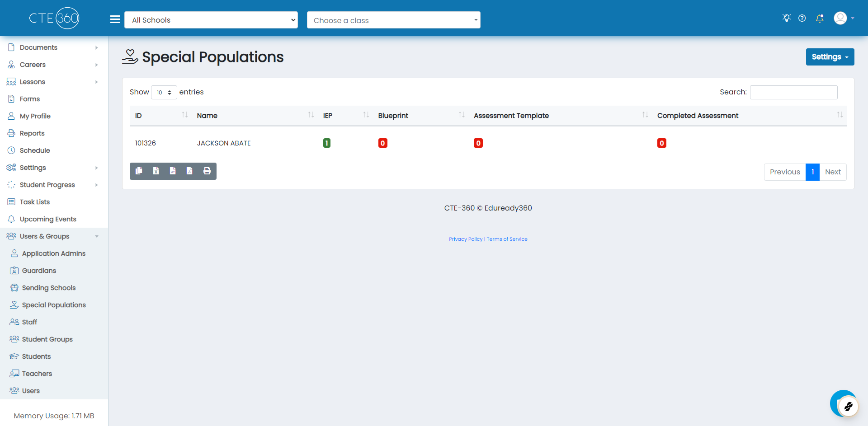
Task: Click the Memory Usage: 1.71 MB text
Action: click(x=54, y=416)
